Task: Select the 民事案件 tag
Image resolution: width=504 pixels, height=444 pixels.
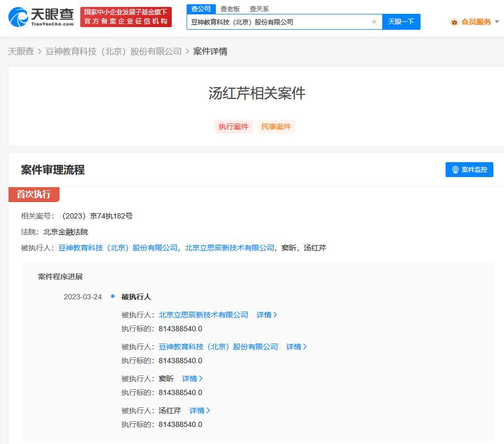Action: [x=276, y=127]
